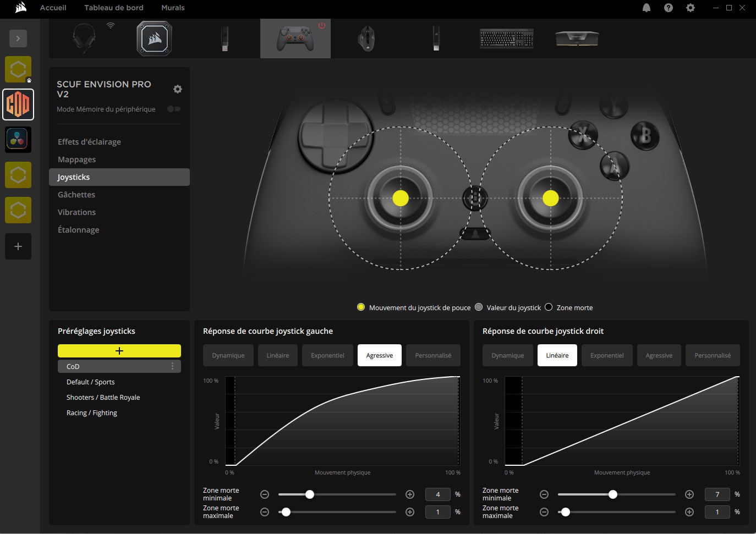The image size is (756, 534).
Task: Select the CoD profile icon in sidebar
Action: coord(18,104)
